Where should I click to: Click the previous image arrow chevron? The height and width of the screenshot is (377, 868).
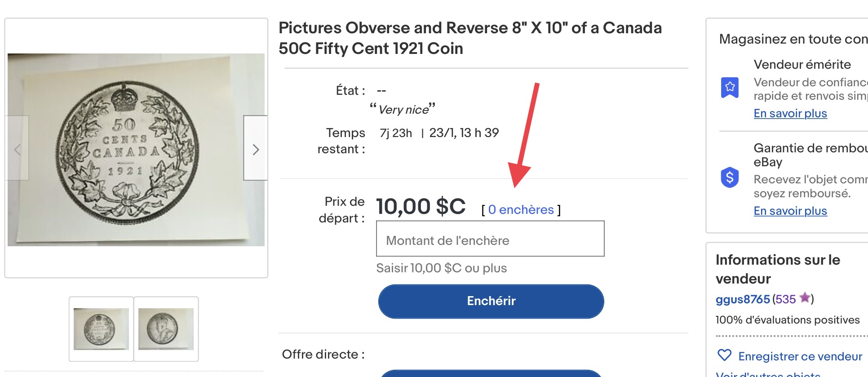pyautogui.click(x=17, y=149)
